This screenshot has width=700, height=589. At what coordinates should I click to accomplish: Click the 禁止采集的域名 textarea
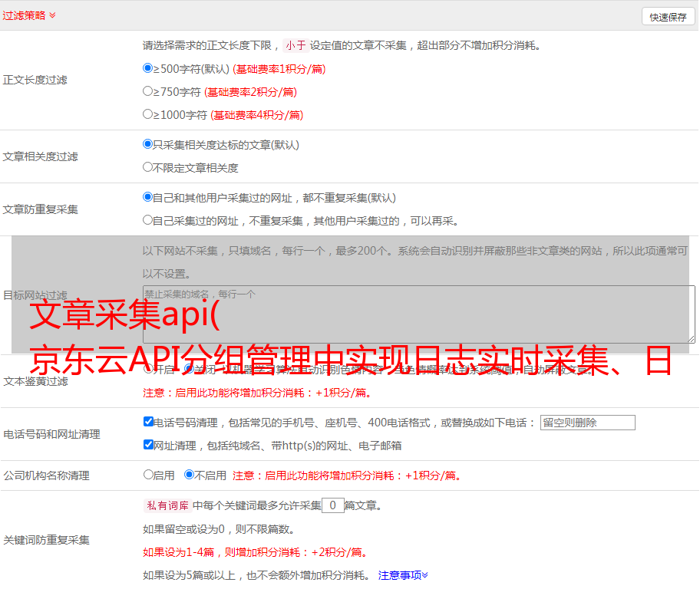(418, 314)
